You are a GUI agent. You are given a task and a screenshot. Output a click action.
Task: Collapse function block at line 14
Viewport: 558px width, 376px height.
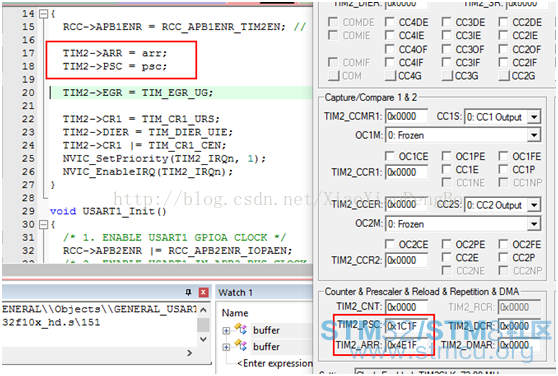tap(43, 14)
